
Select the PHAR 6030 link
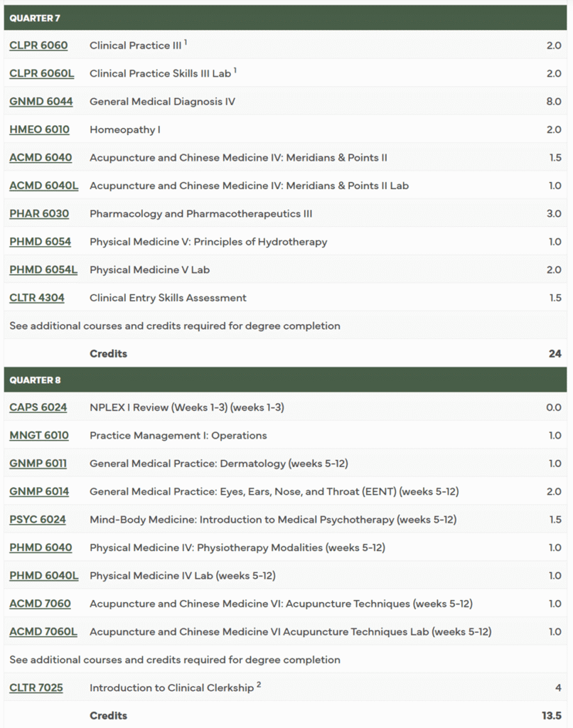(39, 213)
